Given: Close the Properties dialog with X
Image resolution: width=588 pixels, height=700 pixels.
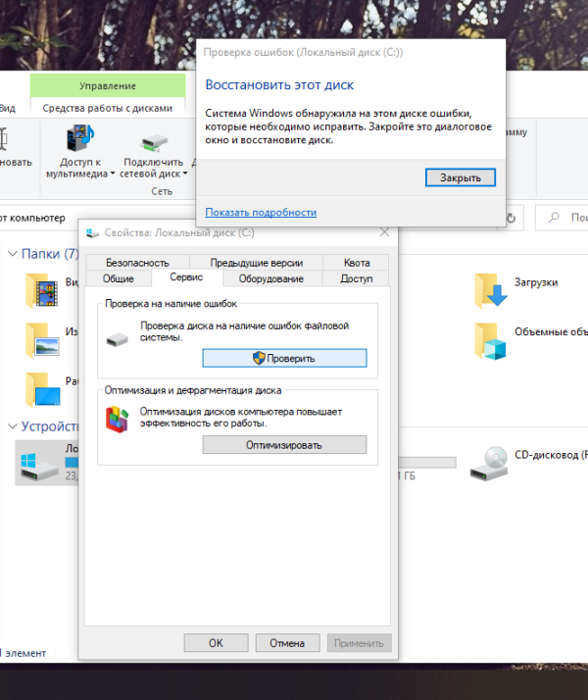Looking at the screenshot, I should 384,232.
